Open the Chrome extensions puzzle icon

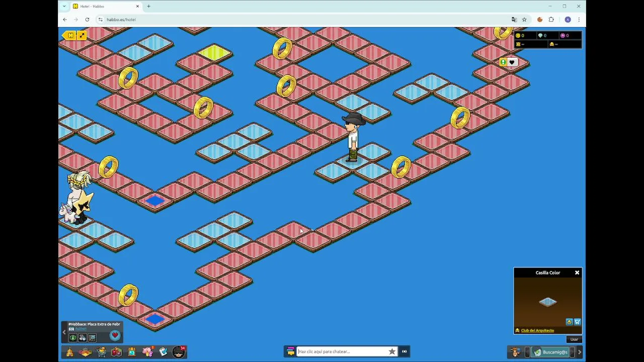[551, 20]
